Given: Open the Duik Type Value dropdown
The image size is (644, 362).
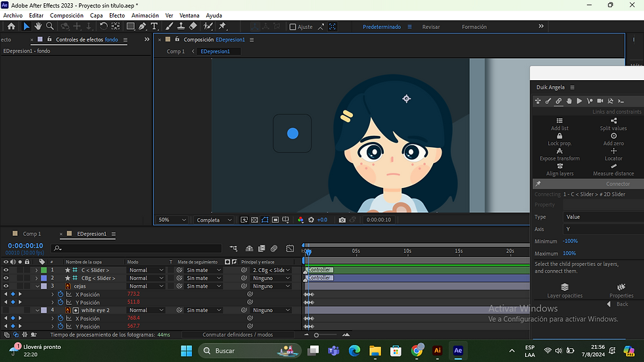Looking at the screenshot, I should (x=603, y=217).
